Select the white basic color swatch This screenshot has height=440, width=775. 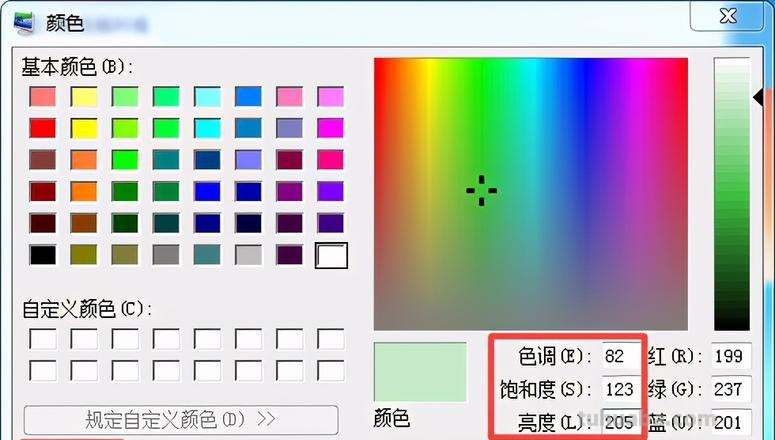331,255
